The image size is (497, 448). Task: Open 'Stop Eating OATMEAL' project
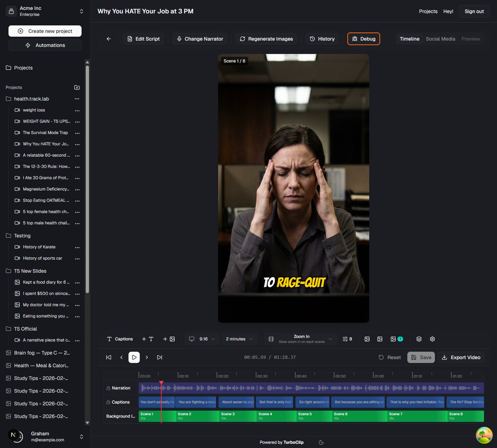click(x=42, y=200)
